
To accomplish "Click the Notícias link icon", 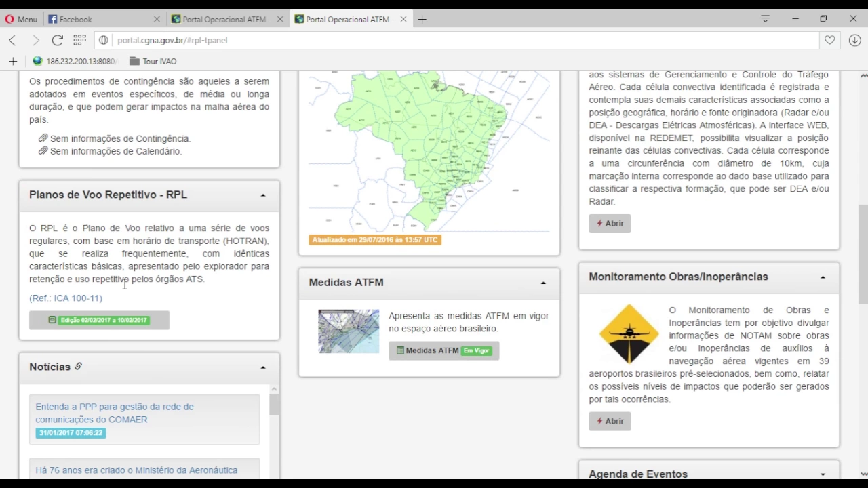I will click(x=78, y=367).
